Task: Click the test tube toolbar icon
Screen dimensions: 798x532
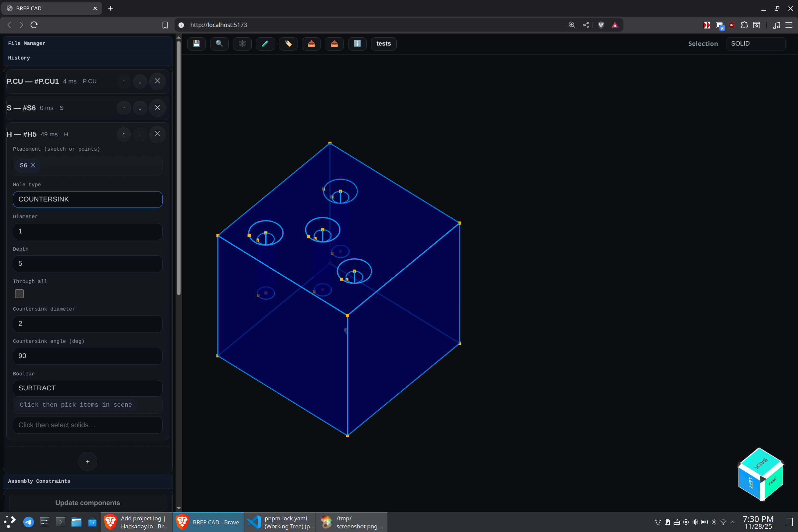Action: 265,44
